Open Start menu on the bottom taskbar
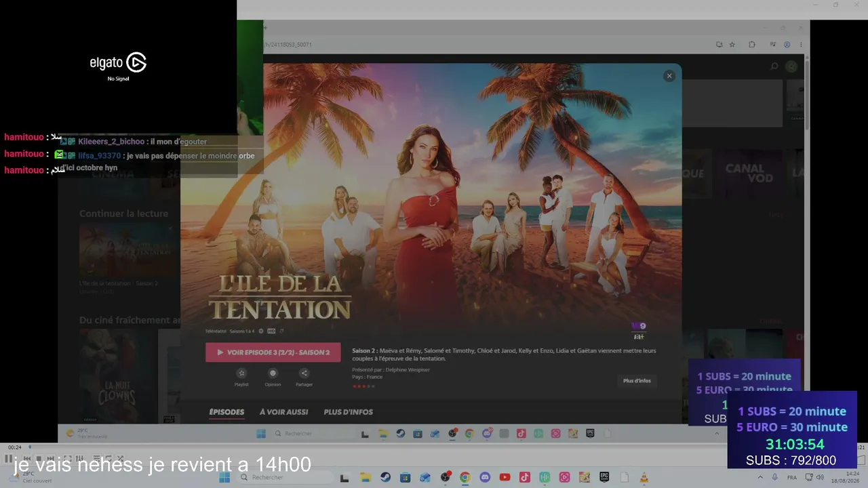The width and height of the screenshot is (868, 488). coord(224,477)
